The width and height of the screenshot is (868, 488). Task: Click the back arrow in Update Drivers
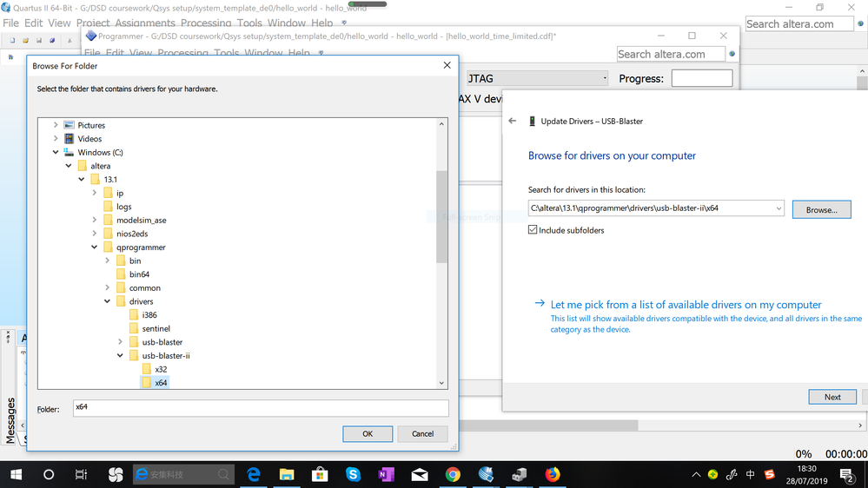click(x=513, y=121)
